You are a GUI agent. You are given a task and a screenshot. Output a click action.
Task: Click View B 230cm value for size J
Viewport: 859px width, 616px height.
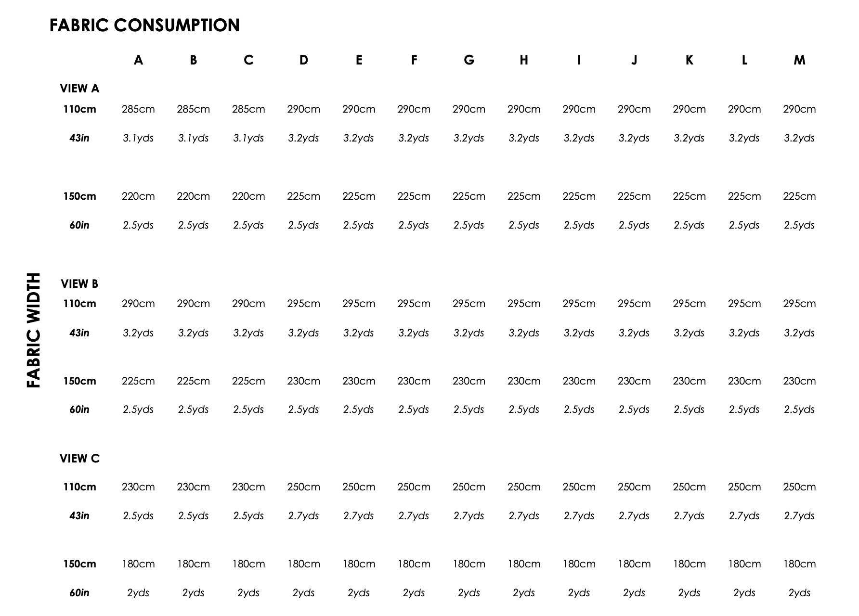(634, 381)
